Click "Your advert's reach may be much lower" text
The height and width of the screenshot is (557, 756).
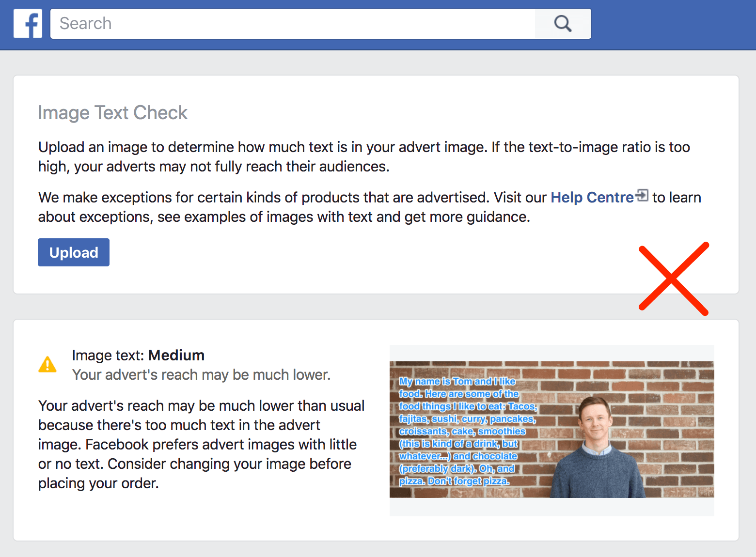click(x=201, y=374)
